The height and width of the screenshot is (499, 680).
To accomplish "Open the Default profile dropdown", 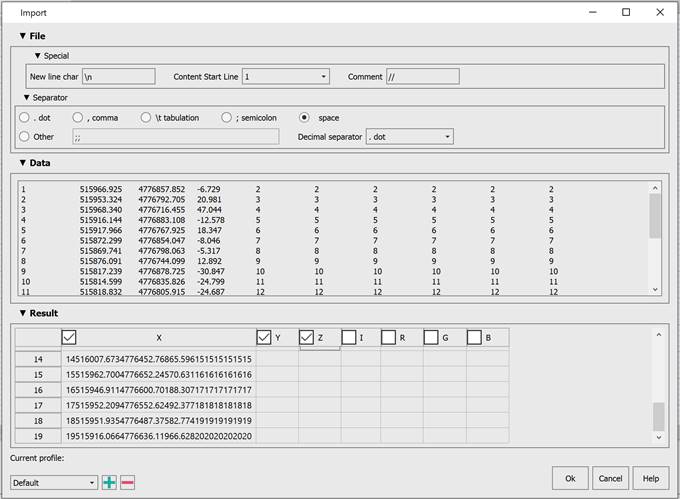I will (x=54, y=483).
